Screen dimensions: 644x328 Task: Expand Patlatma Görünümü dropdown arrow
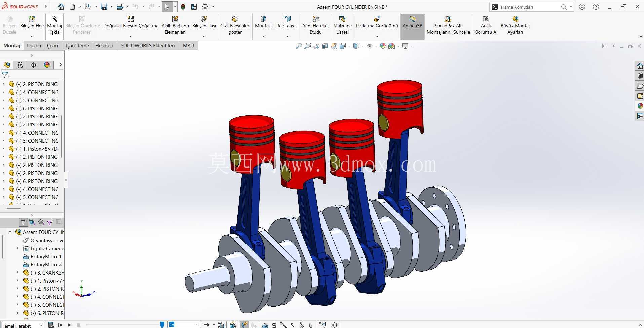tap(377, 36)
